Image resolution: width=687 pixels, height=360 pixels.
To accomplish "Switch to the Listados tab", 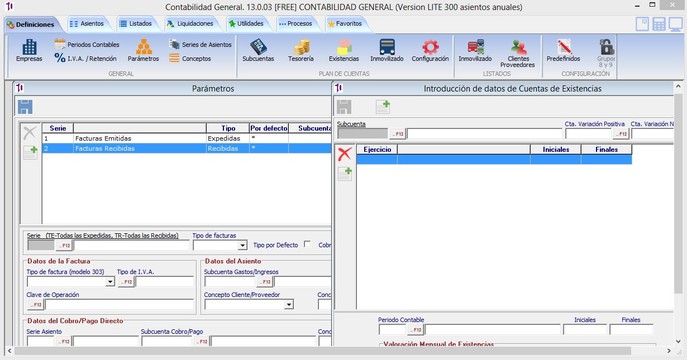I will 136,24.
